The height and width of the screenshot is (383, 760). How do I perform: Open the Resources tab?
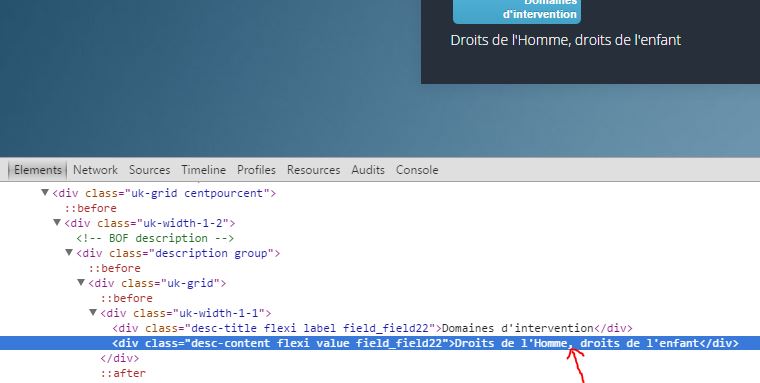click(x=314, y=170)
